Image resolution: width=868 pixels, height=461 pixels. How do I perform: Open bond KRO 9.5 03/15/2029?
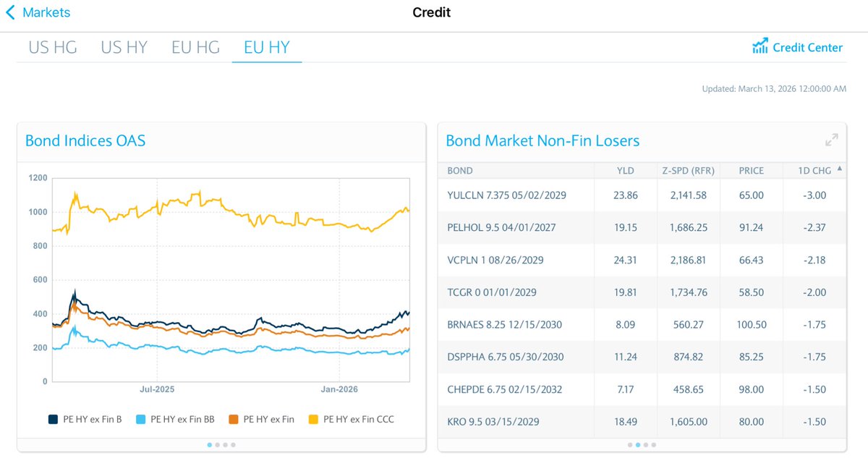click(x=493, y=422)
